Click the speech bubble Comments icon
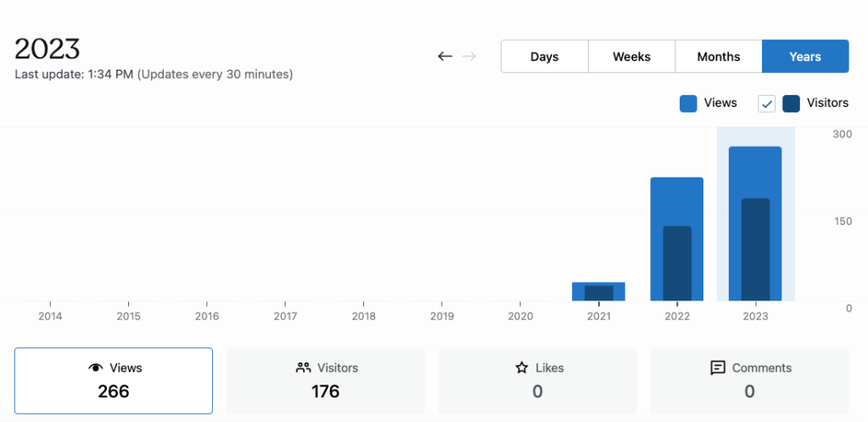Viewport: 868px width, 422px height. click(718, 368)
